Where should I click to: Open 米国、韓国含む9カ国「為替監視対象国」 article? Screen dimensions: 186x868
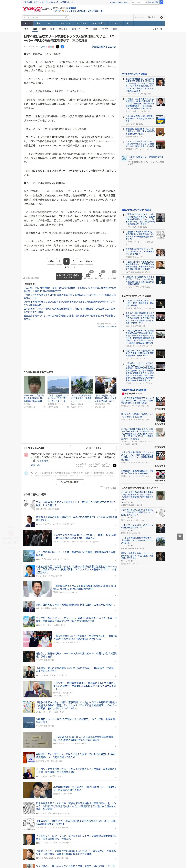[x=75, y=605]
